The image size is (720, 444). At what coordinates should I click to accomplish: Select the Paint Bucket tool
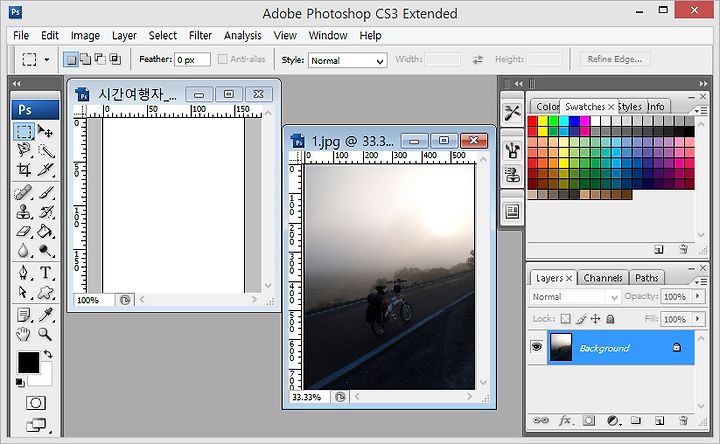point(45,231)
